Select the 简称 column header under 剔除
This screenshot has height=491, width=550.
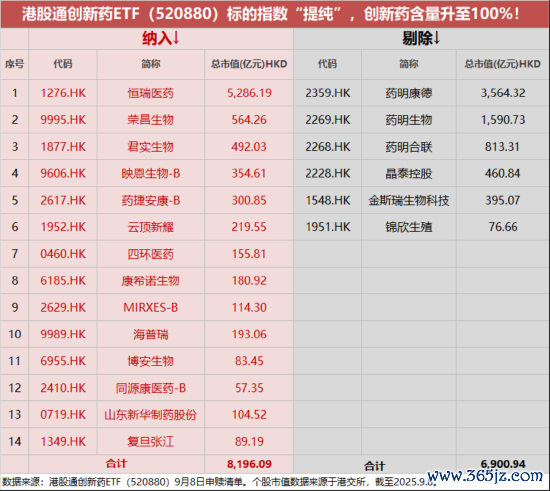click(x=409, y=64)
